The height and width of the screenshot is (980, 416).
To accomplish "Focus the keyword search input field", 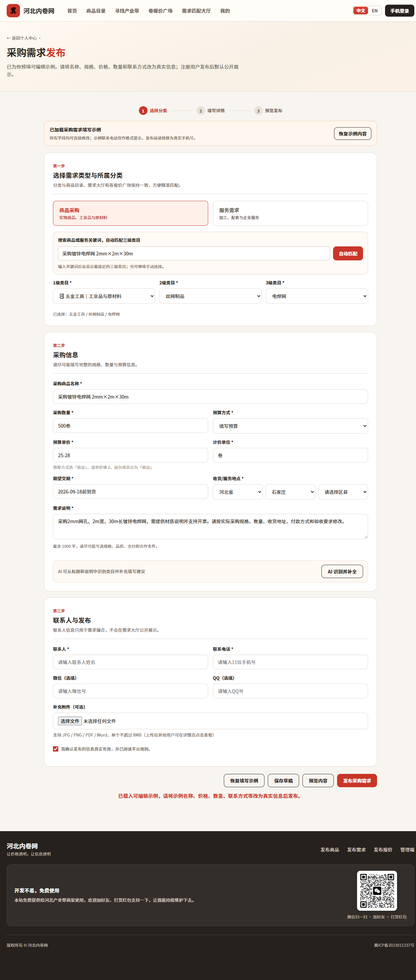I will 194,253.
